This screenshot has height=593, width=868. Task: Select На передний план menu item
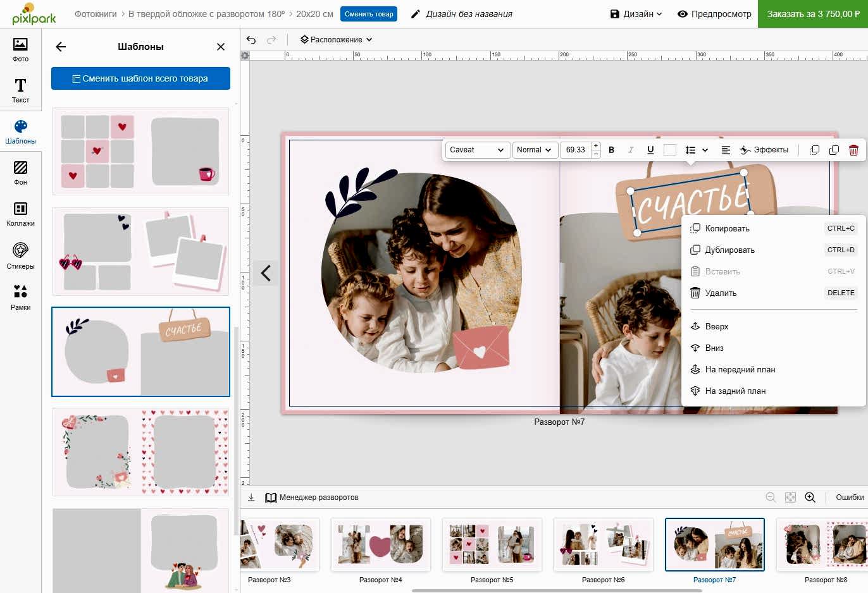coord(740,369)
